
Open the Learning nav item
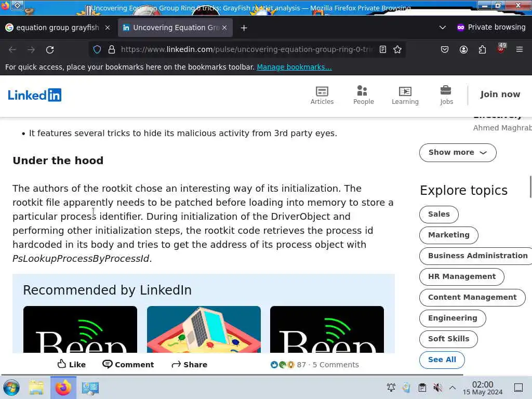point(405,96)
